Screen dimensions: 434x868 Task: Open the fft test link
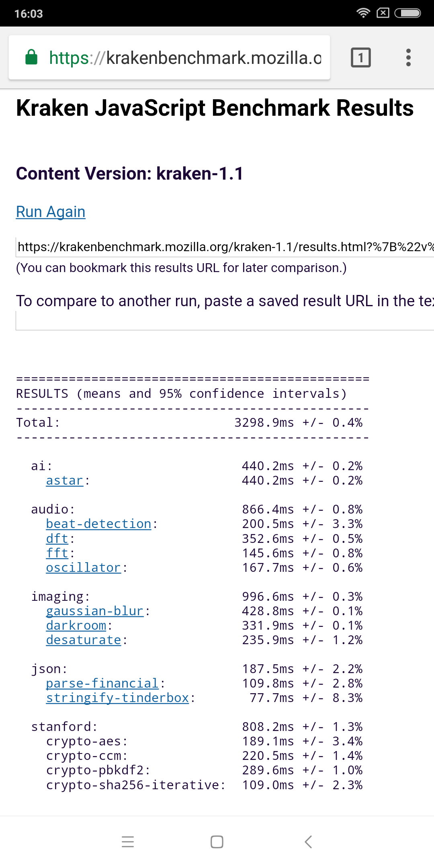57,553
